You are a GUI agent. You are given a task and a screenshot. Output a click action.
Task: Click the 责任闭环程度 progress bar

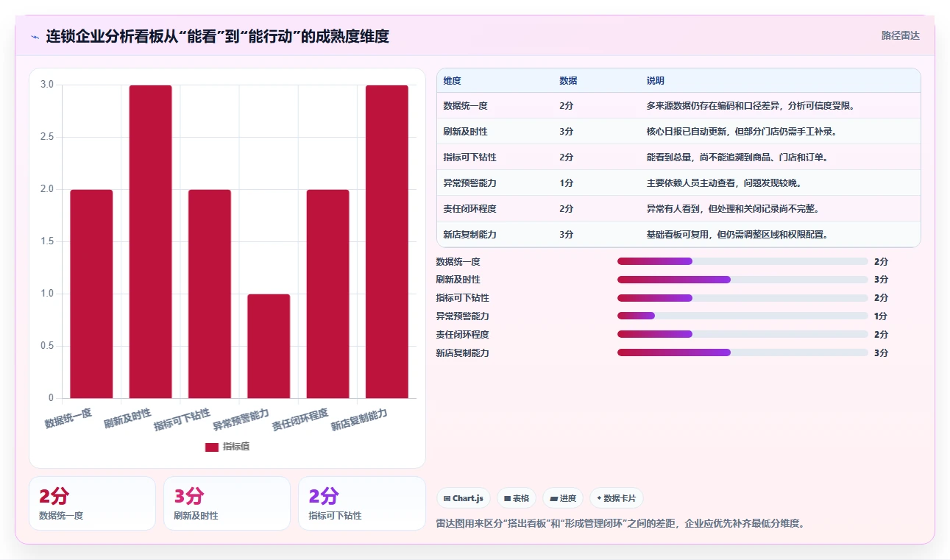pyautogui.click(x=742, y=334)
